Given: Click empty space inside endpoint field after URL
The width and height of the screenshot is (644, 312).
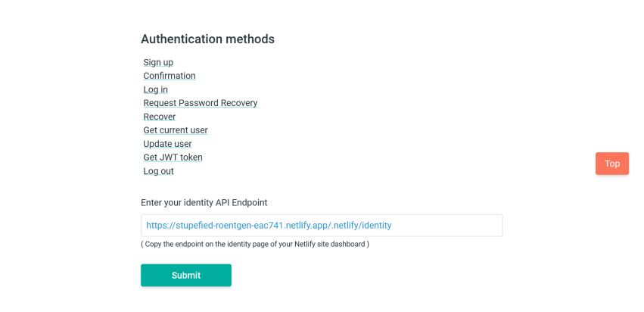Looking at the screenshot, I should coord(446,225).
